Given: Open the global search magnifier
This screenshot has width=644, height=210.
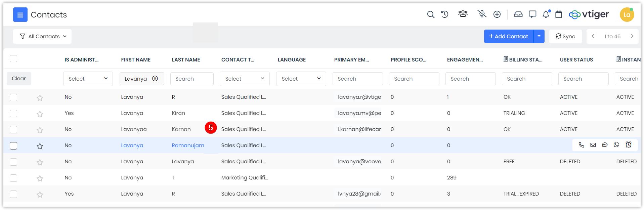Looking at the screenshot, I should [x=431, y=14].
